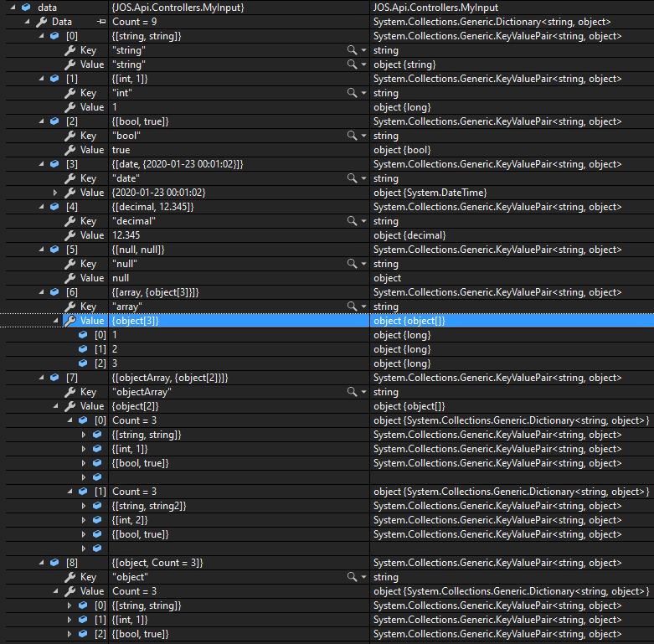Open the visualizer magnifier for Key "bool"
This screenshot has width=654, height=644.
point(352,136)
